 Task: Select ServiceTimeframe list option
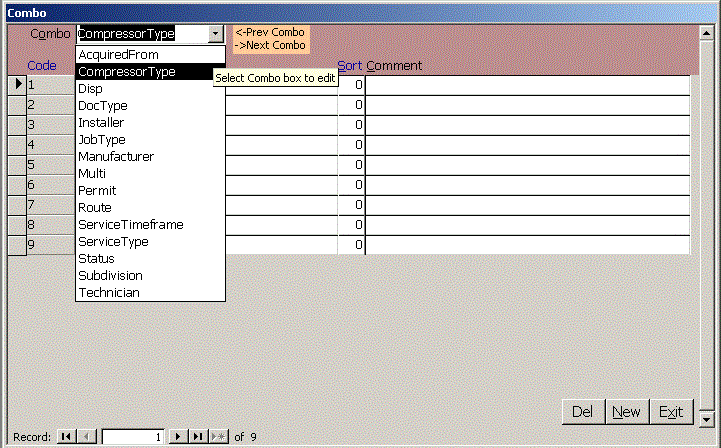(130, 224)
